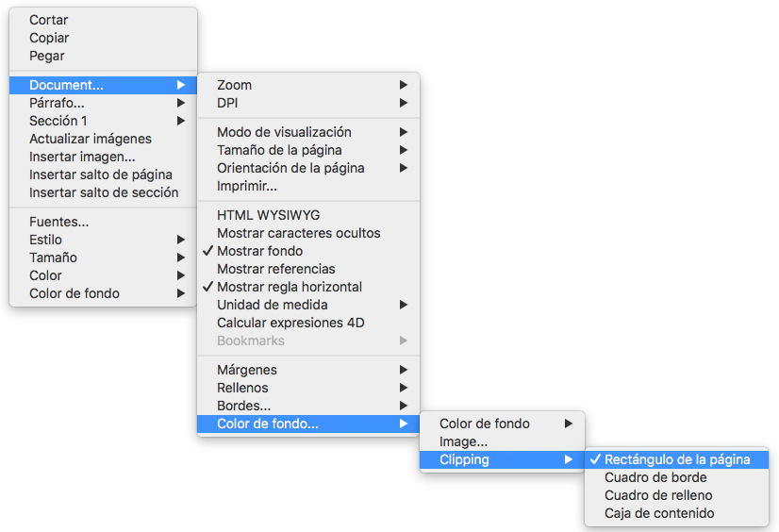Toggle the Mostrar fondo checkmark item
Screen dimensions: 779x532
pyautogui.click(x=259, y=251)
